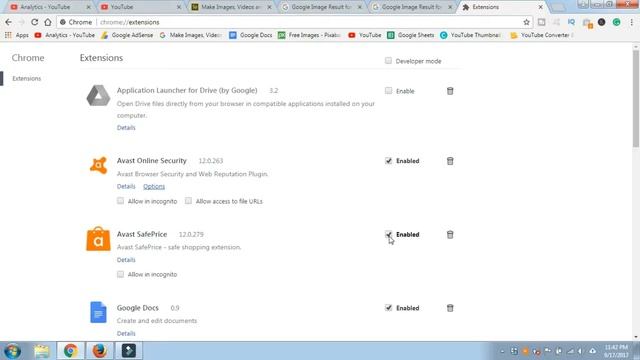Open the Google Docs bookmark
The width and height of the screenshot is (640, 360).
pos(251,35)
